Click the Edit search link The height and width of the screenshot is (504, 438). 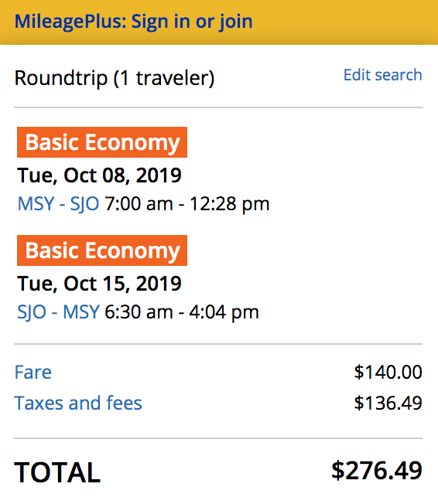tap(382, 75)
